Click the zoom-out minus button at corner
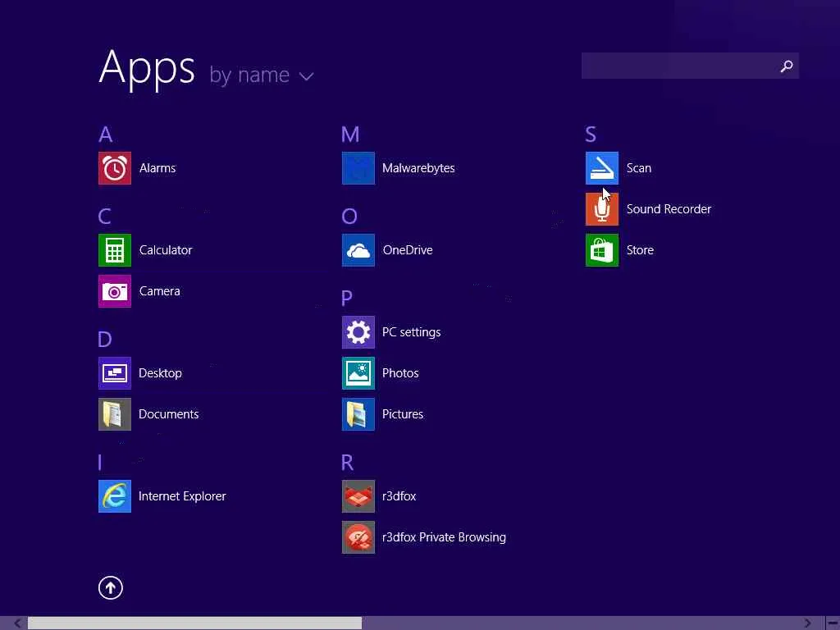This screenshot has height=630, width=840. pos(833,623)
